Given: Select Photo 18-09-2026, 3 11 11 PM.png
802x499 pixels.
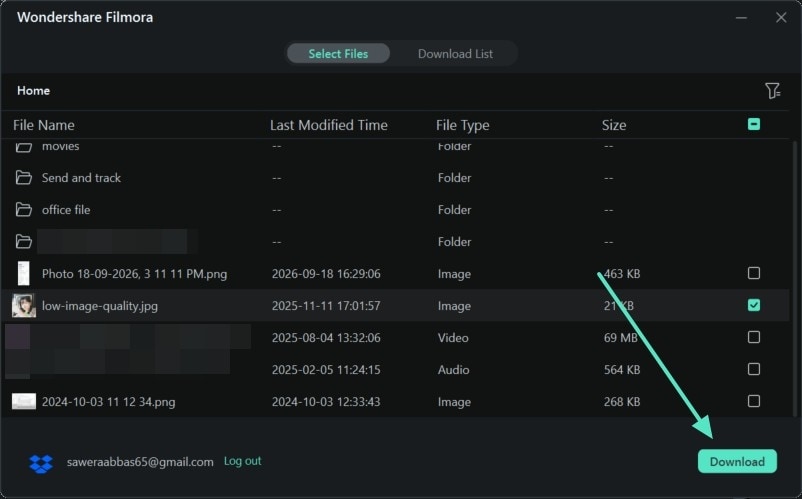Looking at the screenshot, I should (x=134, y=274).
